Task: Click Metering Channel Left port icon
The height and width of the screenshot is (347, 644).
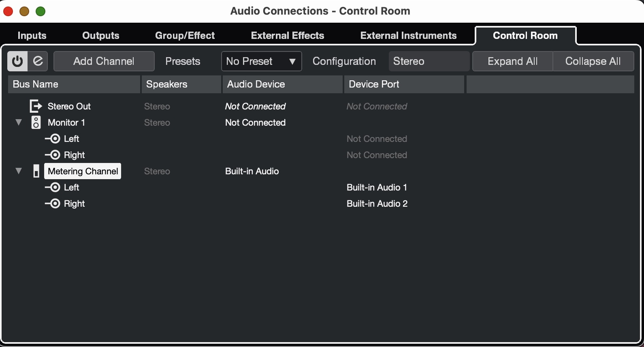Action: click(53, 187)
